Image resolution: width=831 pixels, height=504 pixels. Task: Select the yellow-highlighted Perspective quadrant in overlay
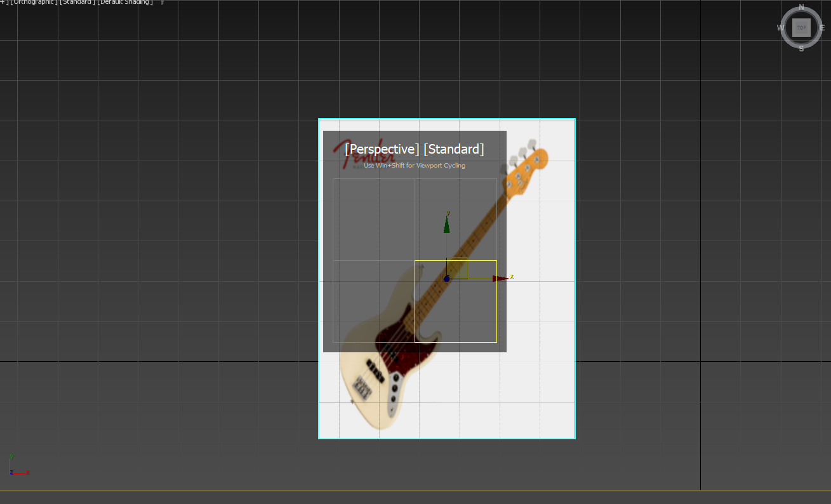(x=456, y=302)
